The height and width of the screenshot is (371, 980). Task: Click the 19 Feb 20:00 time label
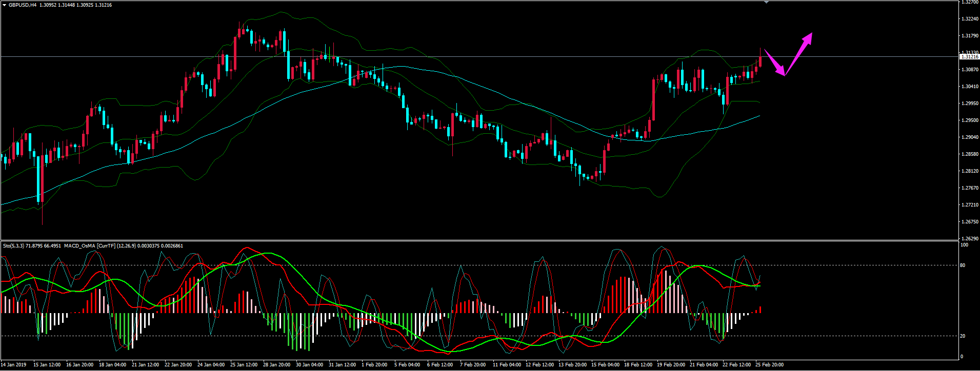[671, 365]
